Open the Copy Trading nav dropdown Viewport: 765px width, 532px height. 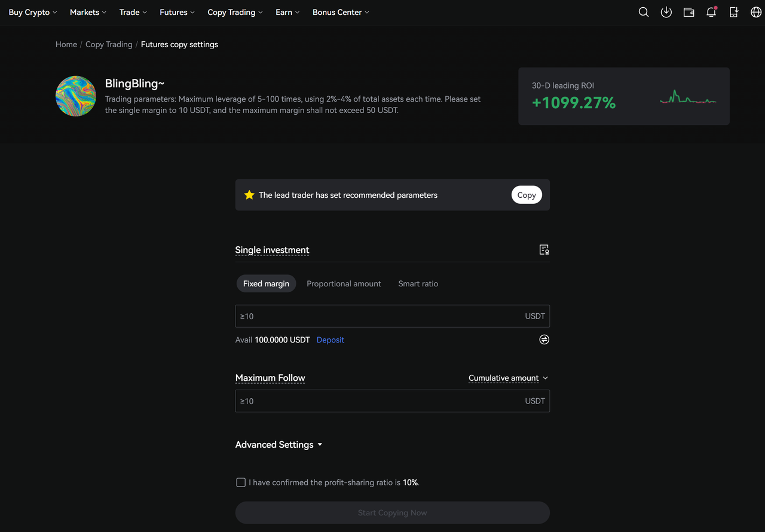click(235, 12)
